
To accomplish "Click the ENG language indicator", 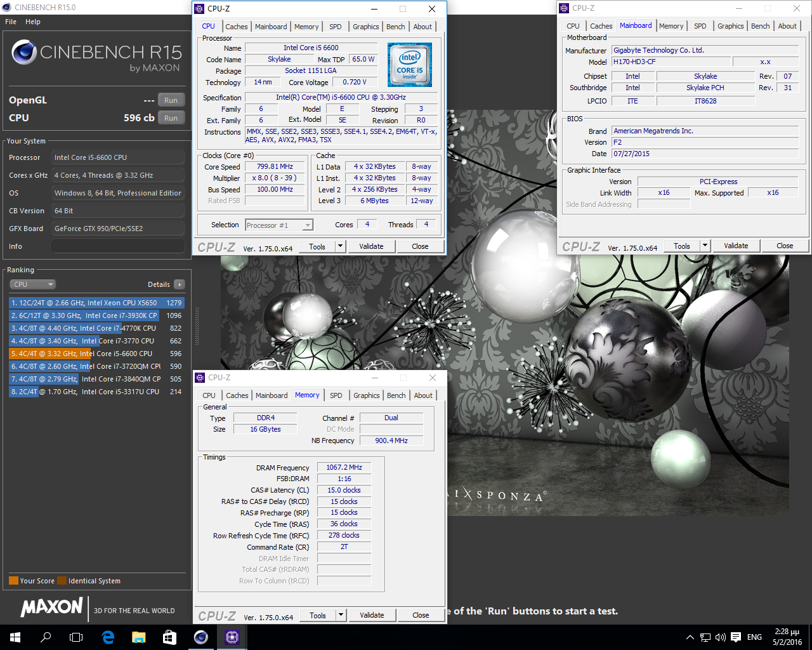I will point(754,637).
